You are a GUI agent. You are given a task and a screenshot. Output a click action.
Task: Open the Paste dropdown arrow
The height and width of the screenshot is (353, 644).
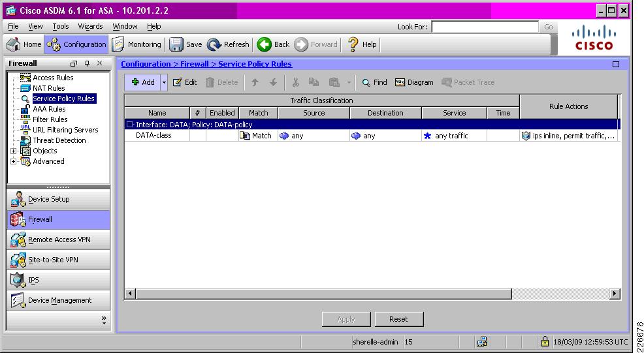tap(349, 82)
